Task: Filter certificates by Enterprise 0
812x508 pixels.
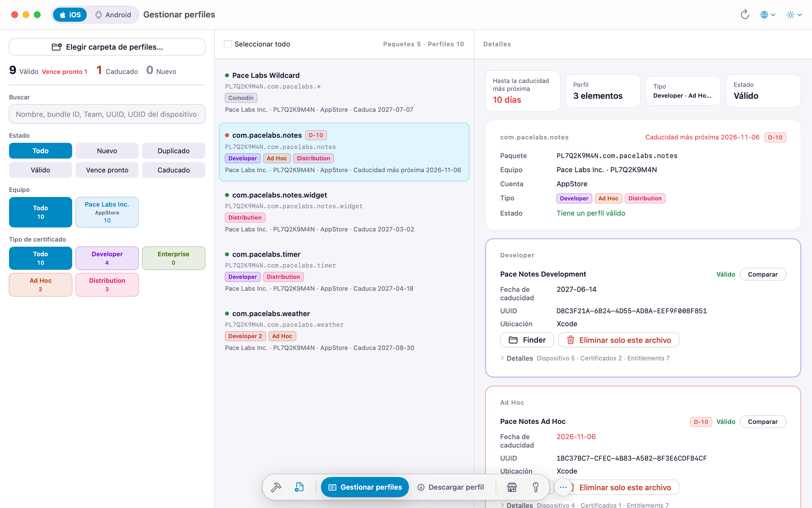Action: (x=173, y=258)
